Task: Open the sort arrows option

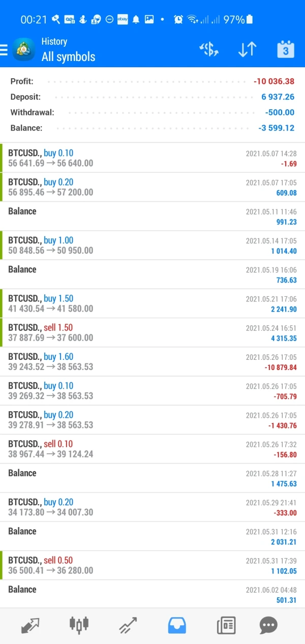Action: (247, 49)
